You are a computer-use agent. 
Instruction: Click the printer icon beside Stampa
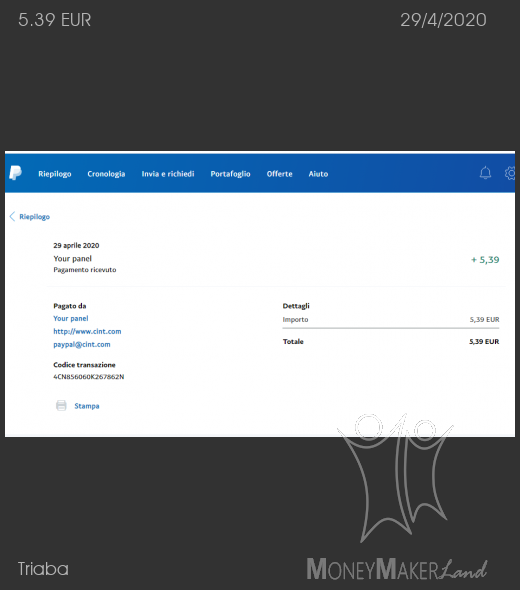pyautogui.click(x=61, y=406)
